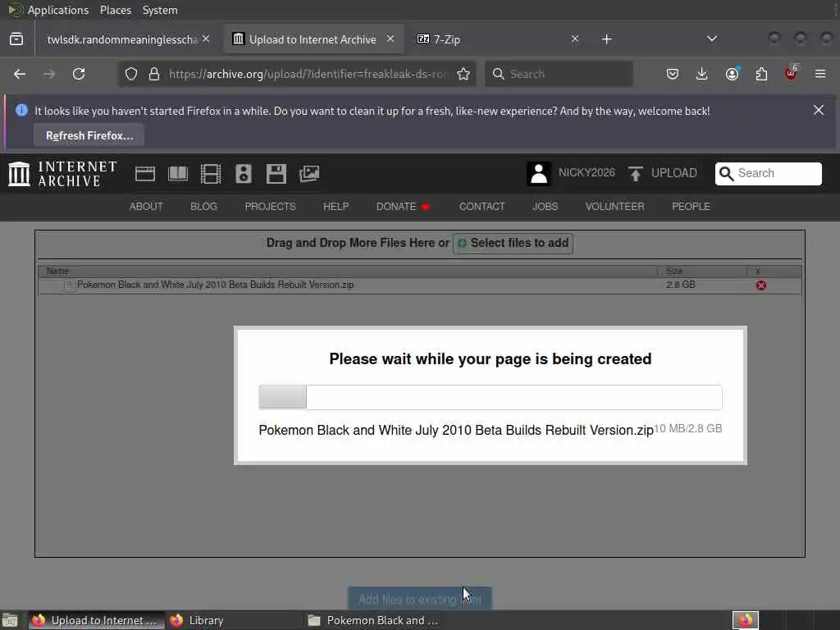Click the Refresh Firefox button
This screenshot has width=840, height=630.
point(89,135)
